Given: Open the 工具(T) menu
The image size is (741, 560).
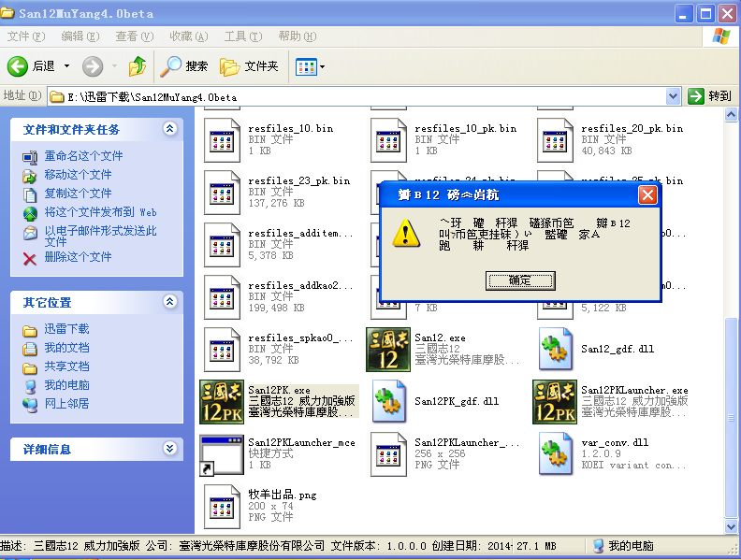Looking at the screenshot, I should [243, 36].
